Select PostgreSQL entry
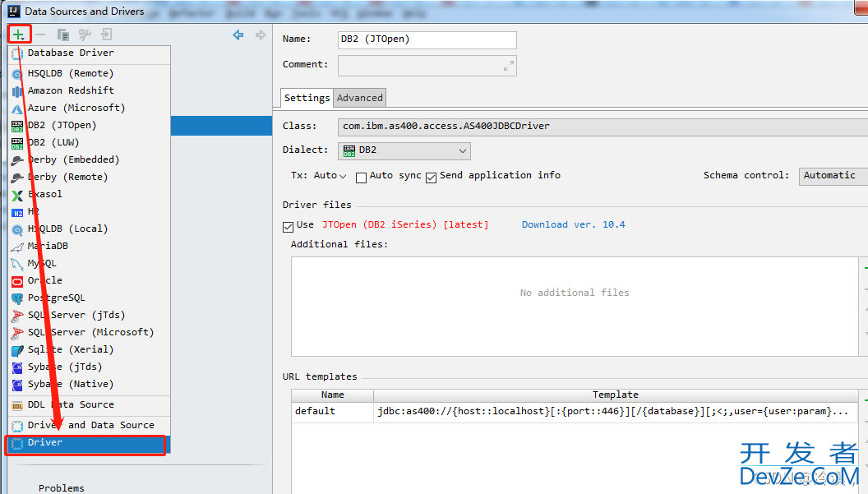This screenshot has height=494, width=868. [x=90, y=298]
